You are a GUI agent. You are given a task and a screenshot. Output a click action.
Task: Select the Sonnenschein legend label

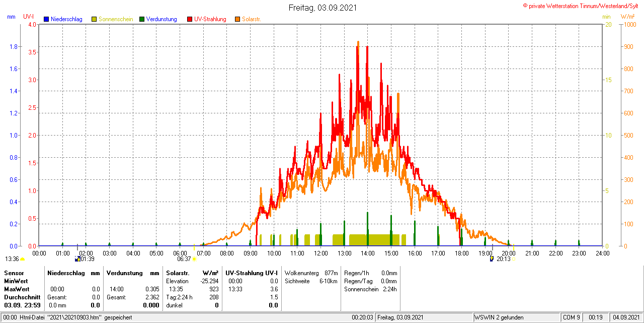click(116, 19)
